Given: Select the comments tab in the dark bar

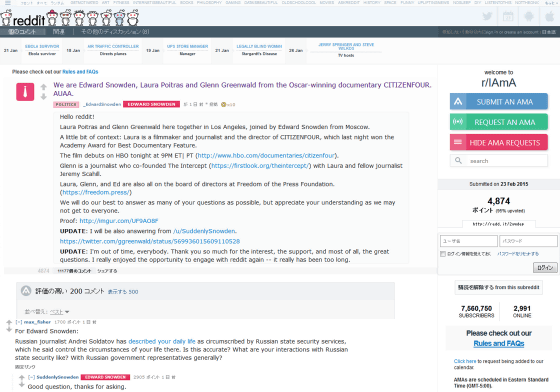Looking at the screenshot, I should (x=22, y=32).
